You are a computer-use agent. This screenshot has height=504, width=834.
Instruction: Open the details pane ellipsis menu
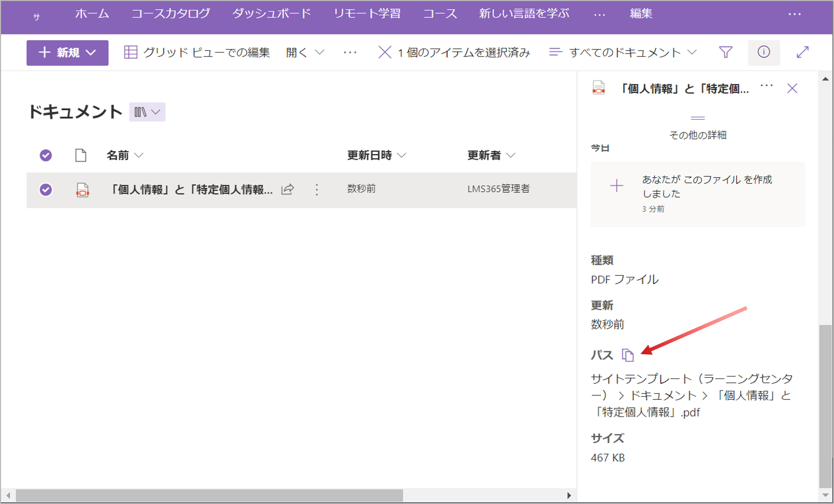[766, 86]
